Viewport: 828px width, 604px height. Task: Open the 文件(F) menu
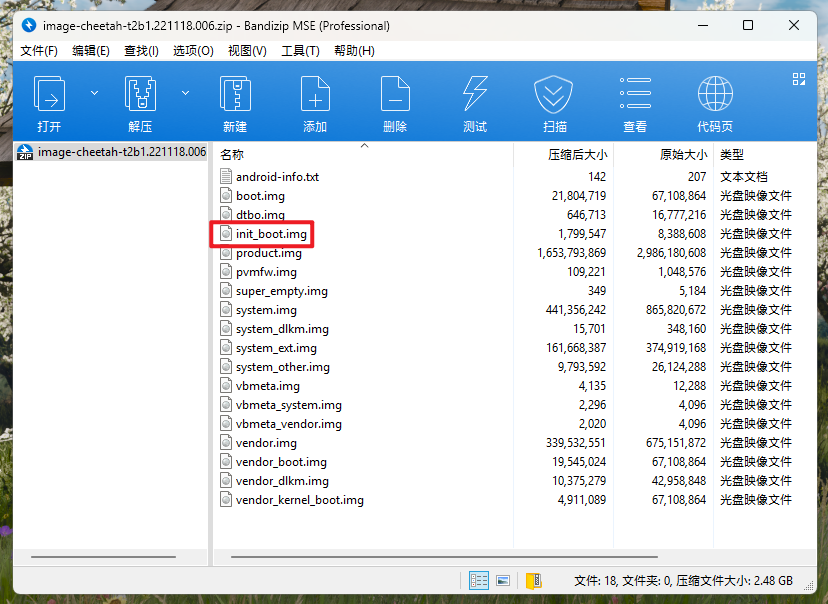[x=39, y=51]
